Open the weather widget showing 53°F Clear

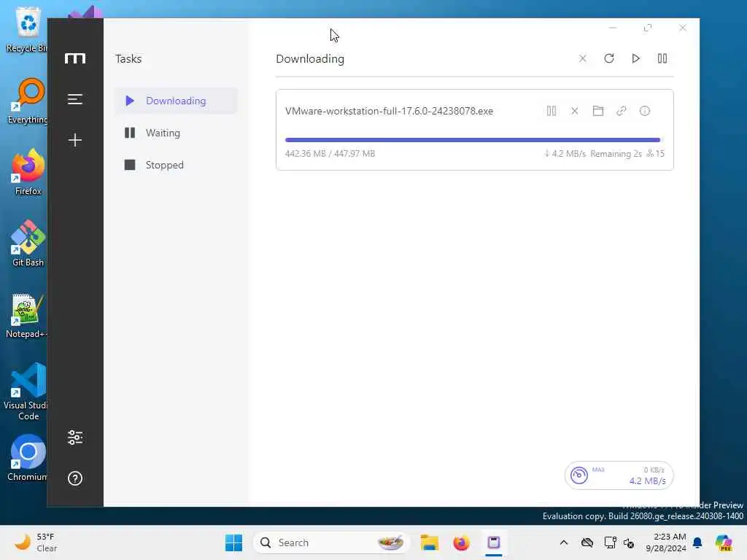(x=36, y=542)
